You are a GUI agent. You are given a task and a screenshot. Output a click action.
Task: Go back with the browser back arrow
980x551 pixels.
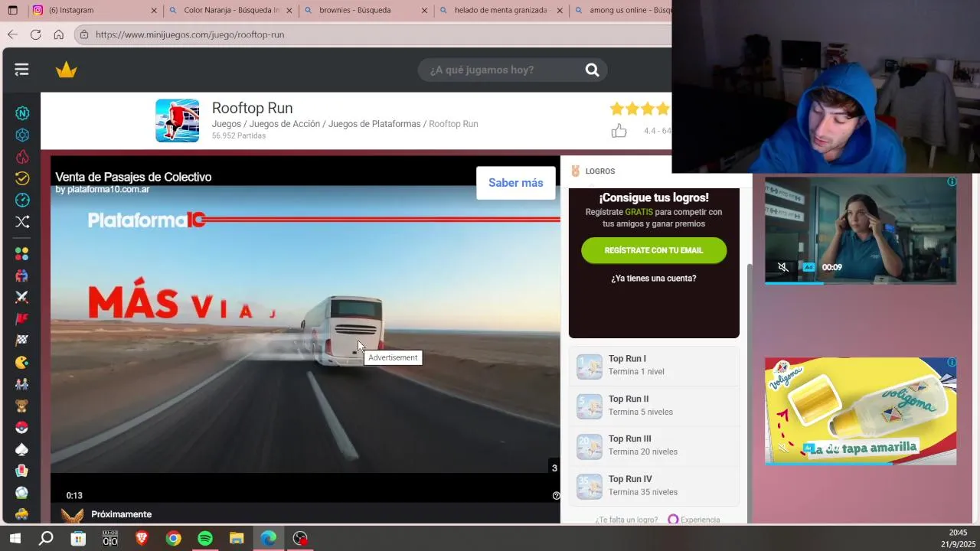[12, 34]
